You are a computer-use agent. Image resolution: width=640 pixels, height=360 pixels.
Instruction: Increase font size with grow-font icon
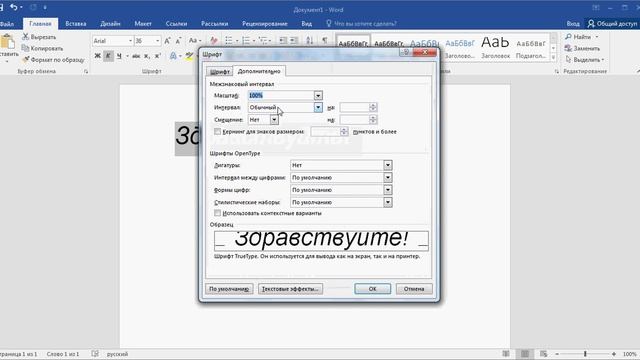[167, 40]
